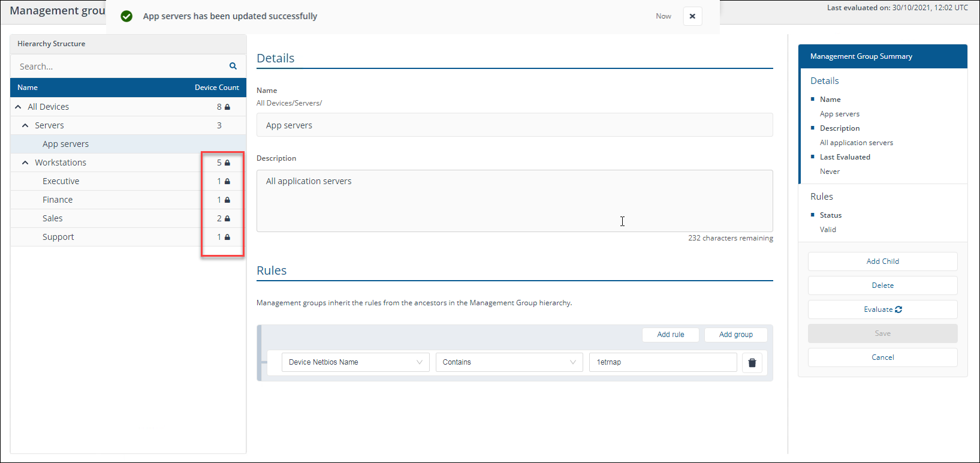Image resolution: width=980 pixels, height=463 pixels.
Task: Open the Device Netbios Name dropdown
Action: [x=355, y=362]
